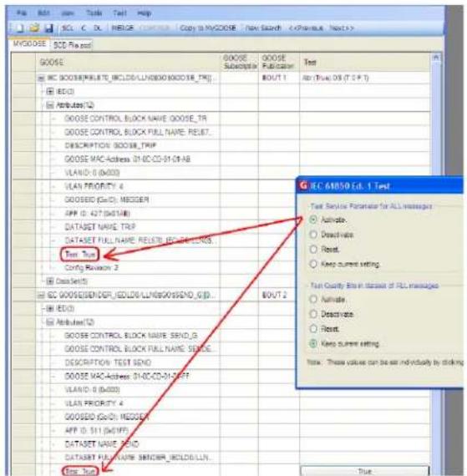Click the MERGE toolbar button

122,28
